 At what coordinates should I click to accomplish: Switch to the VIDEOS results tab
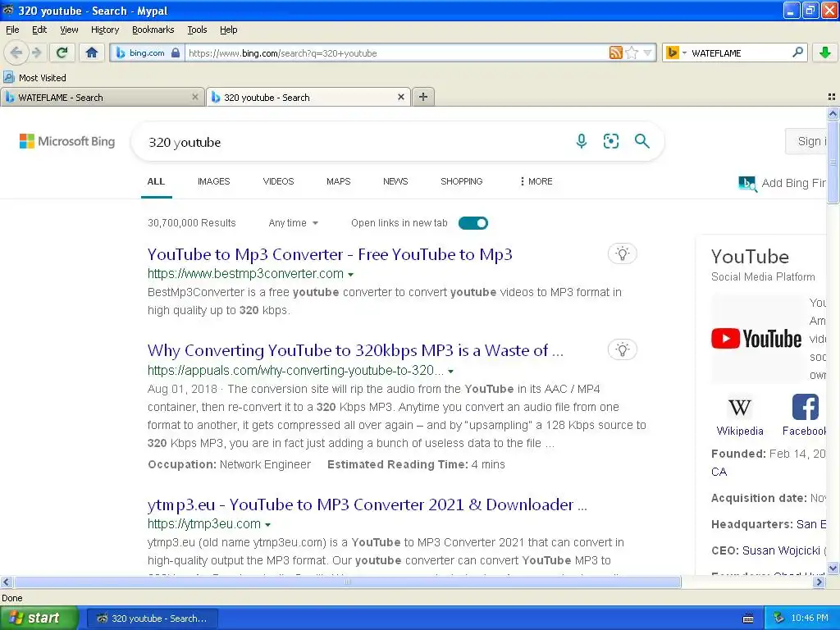coord(279,181)
